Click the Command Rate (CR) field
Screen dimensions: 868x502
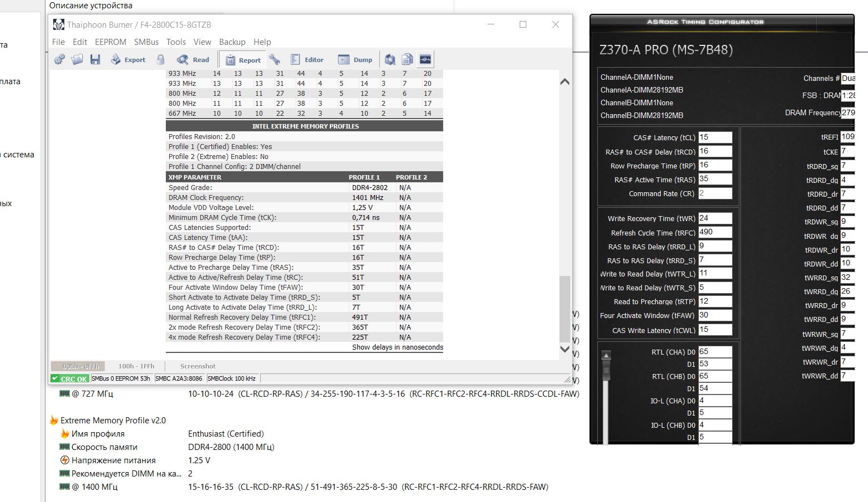715,193
